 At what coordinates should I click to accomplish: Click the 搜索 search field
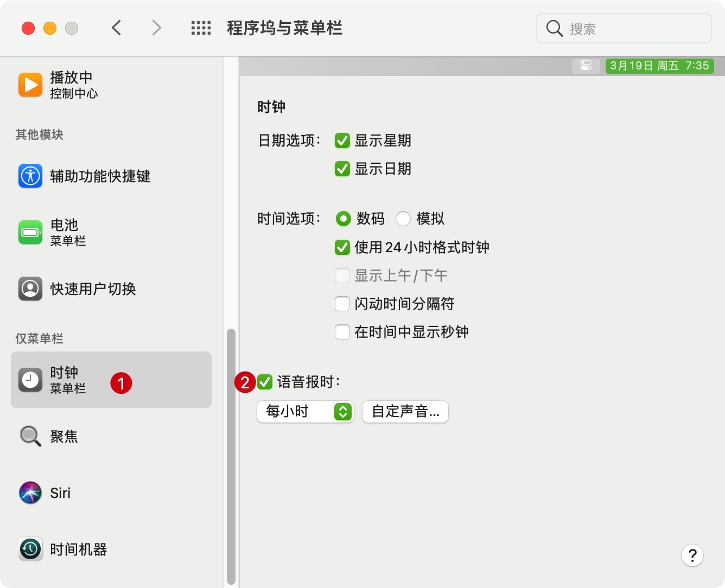click(x=624, y=28)
